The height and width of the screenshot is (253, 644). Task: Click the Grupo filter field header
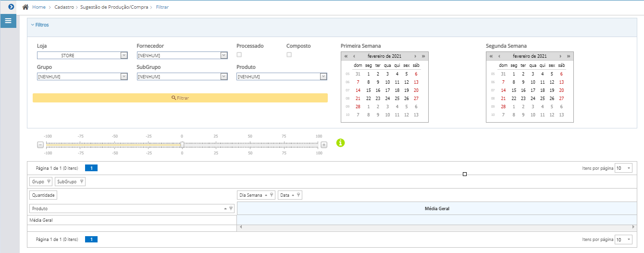pyautogui.click(x=41, y=181)
